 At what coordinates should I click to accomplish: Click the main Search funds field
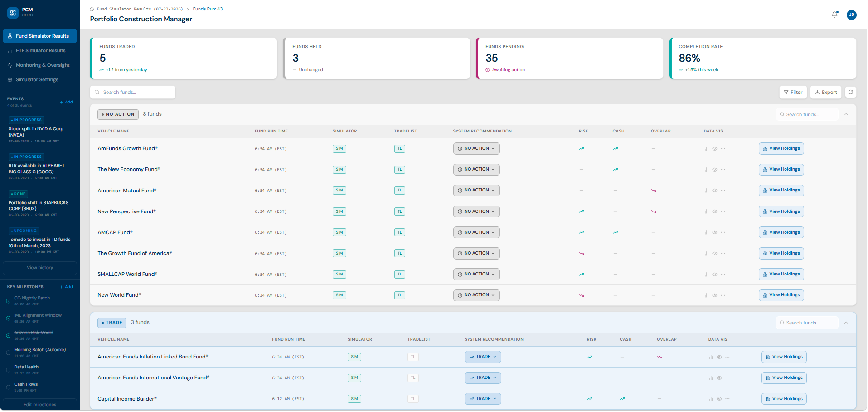[132, 92]
